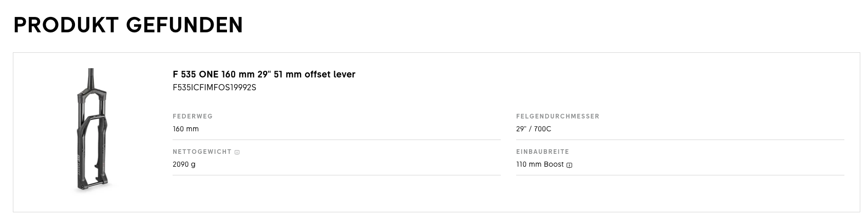The image size is (868, 219).
Task: Click the fork product image
Action: pos(92,131)
